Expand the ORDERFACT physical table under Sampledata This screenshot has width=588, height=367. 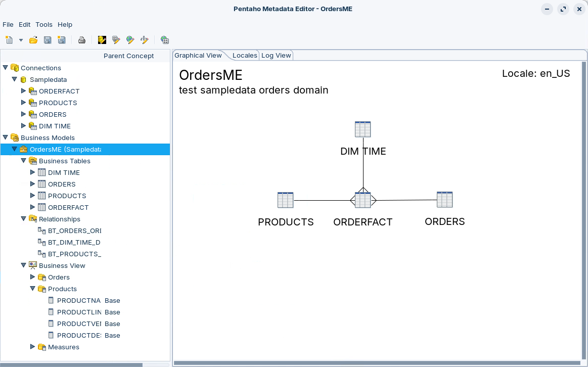[24, 91]
